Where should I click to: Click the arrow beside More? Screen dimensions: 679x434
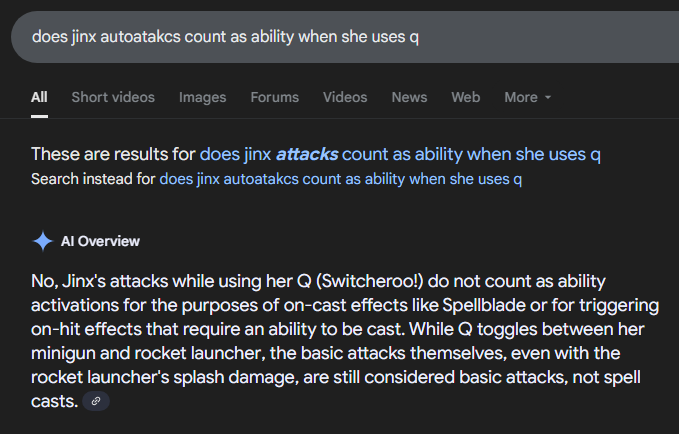[548, 98]
